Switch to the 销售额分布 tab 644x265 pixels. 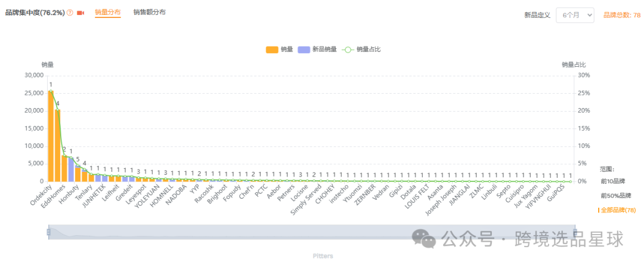[x=150, y=12]
